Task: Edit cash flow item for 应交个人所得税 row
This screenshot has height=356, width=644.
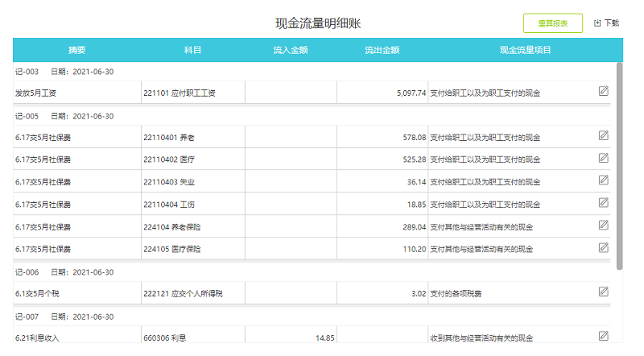Action: tap(603, 292)
